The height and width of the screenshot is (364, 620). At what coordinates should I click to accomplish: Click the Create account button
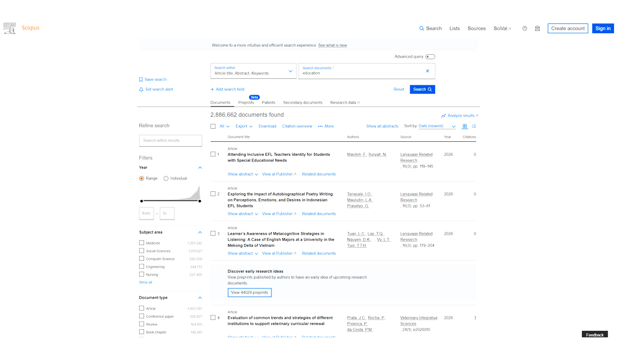[568, 28]
